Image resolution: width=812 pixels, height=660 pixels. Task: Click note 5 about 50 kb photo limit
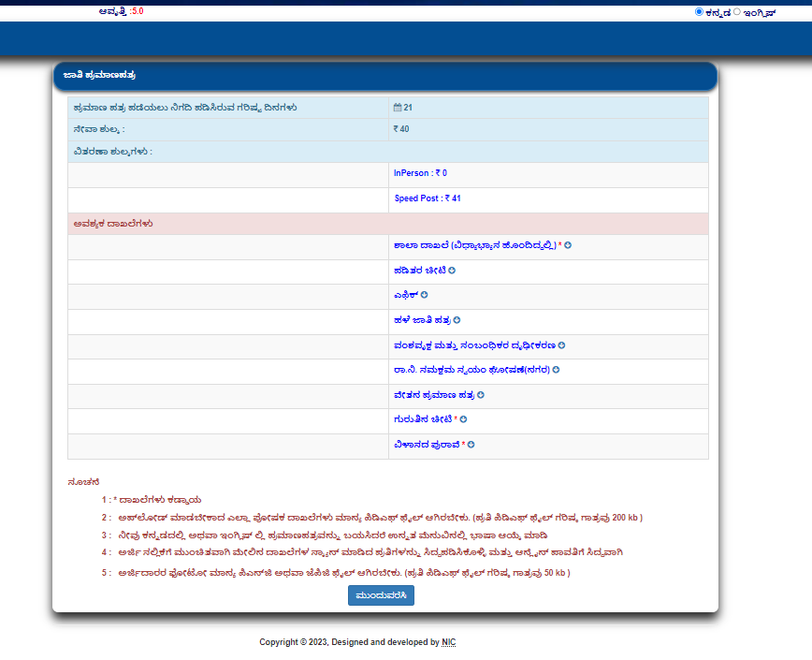coord(336,573)
